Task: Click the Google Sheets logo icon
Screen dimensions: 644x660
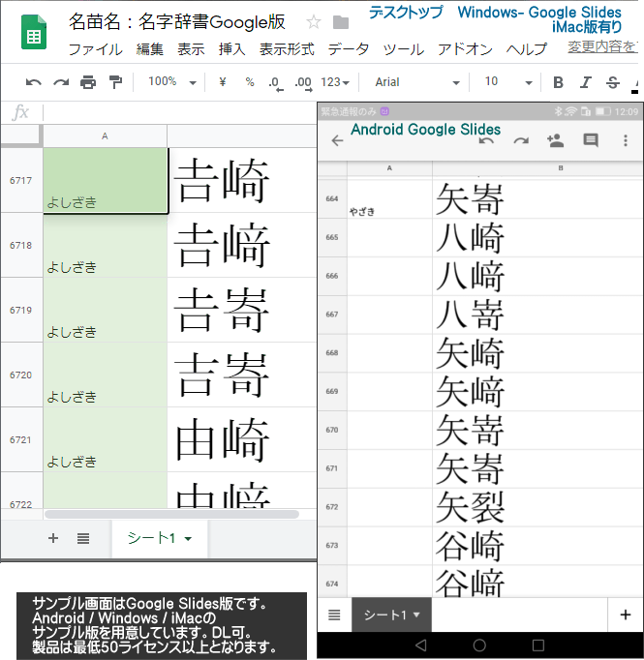Action: (x=34, y=32)
